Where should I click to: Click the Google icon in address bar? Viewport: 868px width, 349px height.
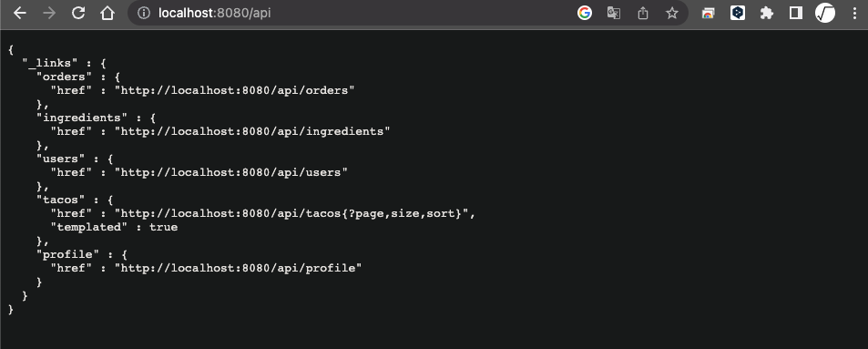click(x=585, y=14)
